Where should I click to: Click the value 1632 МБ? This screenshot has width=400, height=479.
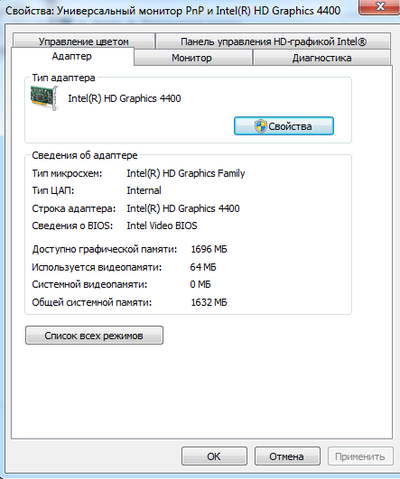[x=209, y=302]
